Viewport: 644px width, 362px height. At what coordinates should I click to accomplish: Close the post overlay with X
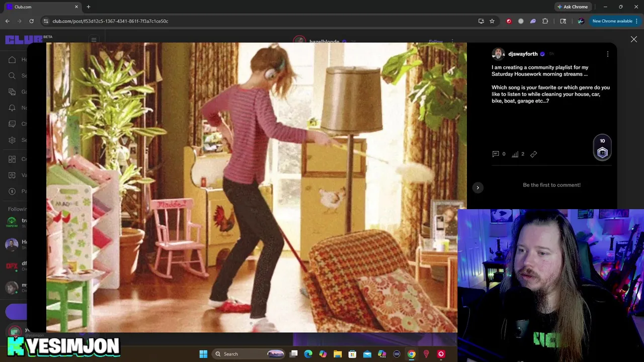(634, 39)
